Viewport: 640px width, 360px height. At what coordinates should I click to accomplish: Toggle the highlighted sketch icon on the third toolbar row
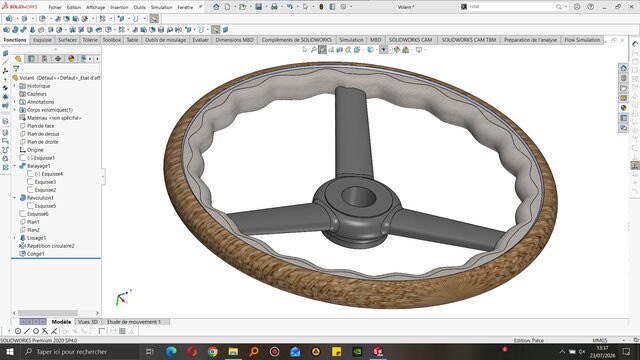[216, 29]
